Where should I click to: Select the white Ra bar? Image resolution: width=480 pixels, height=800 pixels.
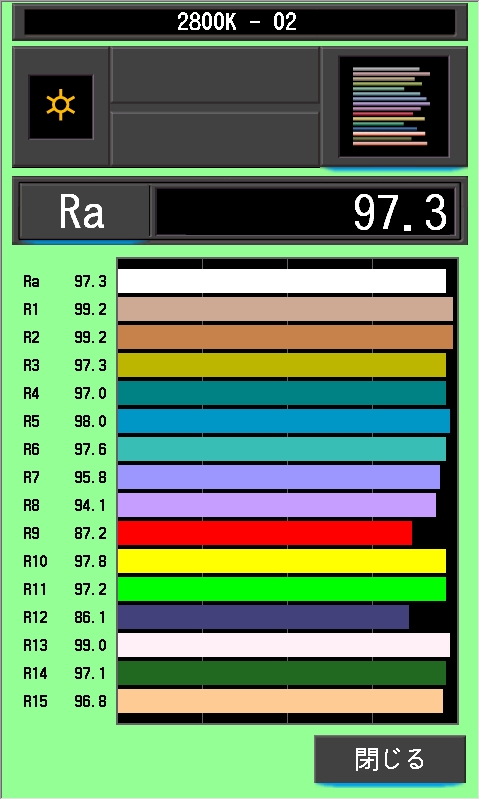click(x=282, y=281)
